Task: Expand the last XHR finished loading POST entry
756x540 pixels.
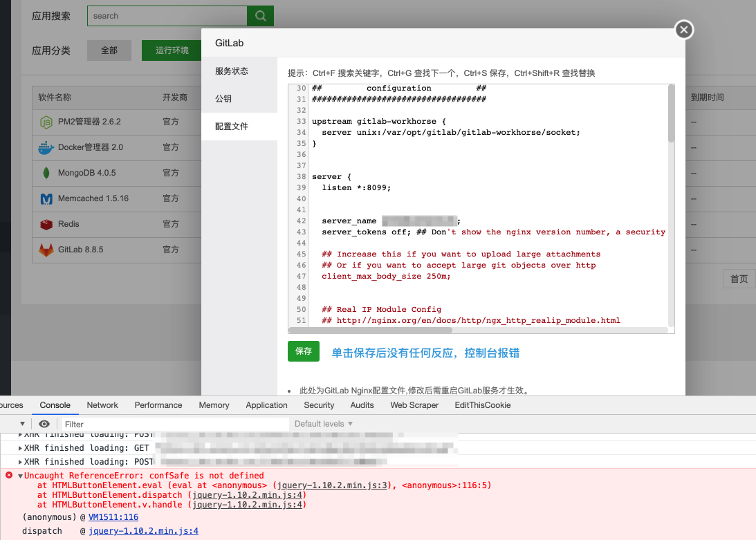Action: coord(20,462)
